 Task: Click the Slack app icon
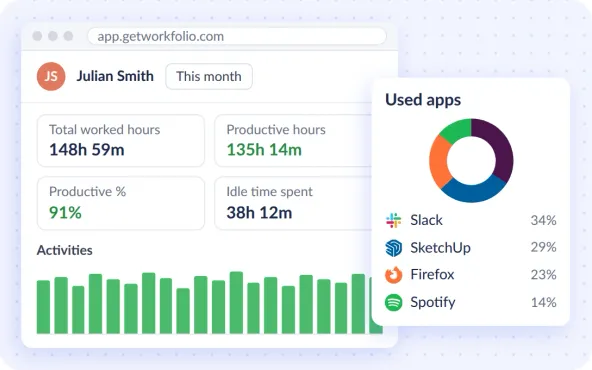pos(393,220)
